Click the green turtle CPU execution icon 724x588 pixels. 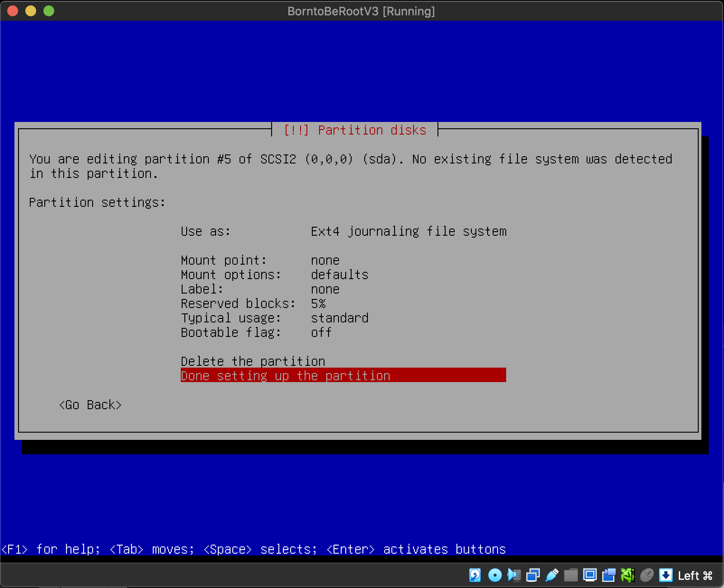click(x=628, y=575)
